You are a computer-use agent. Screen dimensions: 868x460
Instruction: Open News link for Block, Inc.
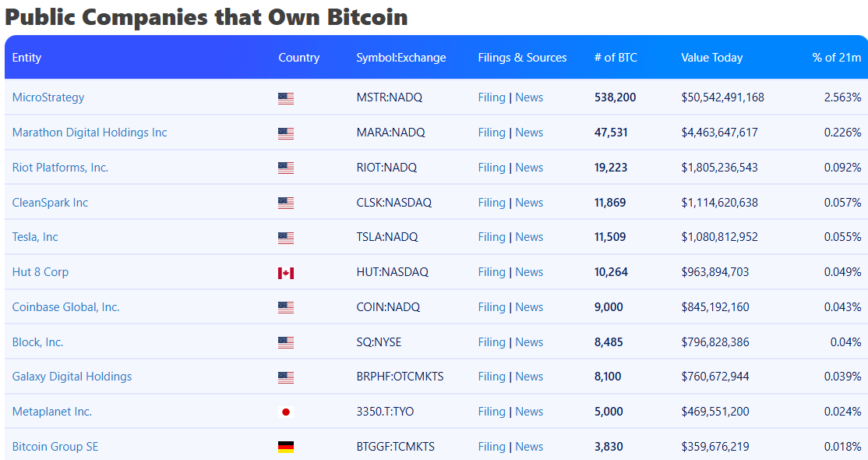pos(529,342)
